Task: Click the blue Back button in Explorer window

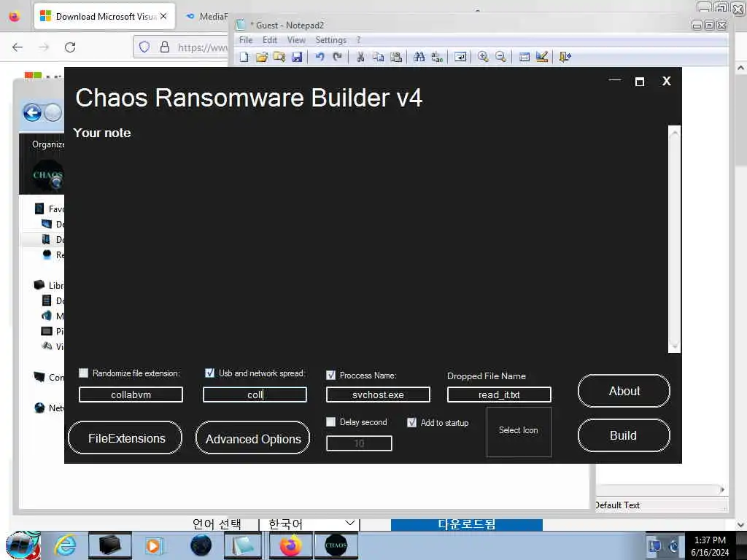Action: point(32,113)
